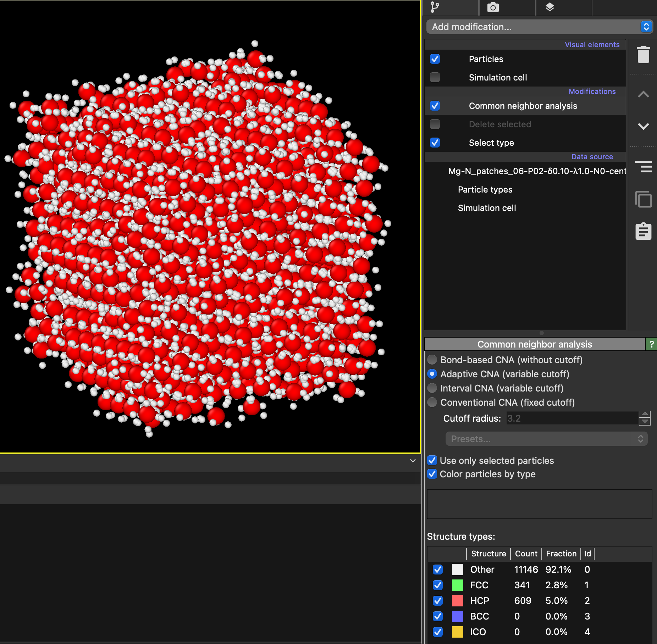
Task: Click the toggle modification group icon
Action: (x=643, y=167)
